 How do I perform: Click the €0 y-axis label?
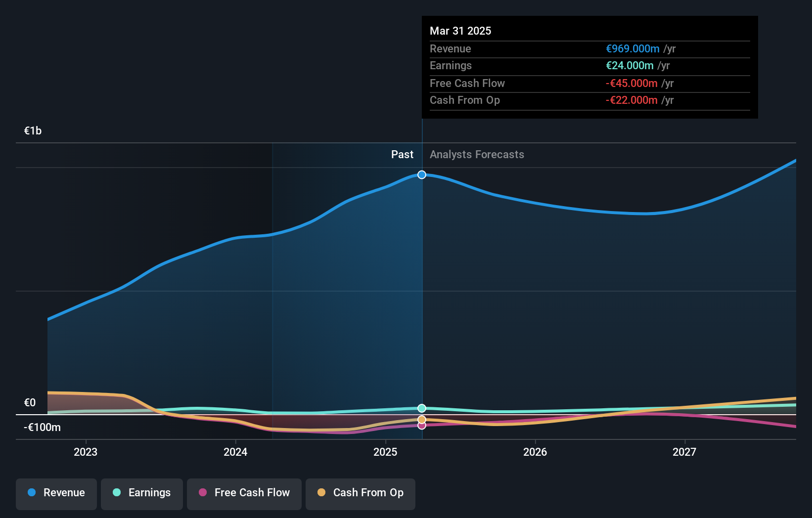(x=30, y=402)
